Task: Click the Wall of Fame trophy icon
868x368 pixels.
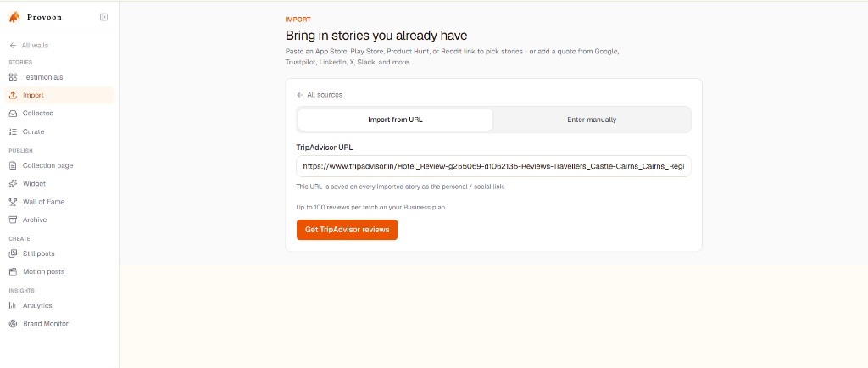Action: click(x=14, y=202)
